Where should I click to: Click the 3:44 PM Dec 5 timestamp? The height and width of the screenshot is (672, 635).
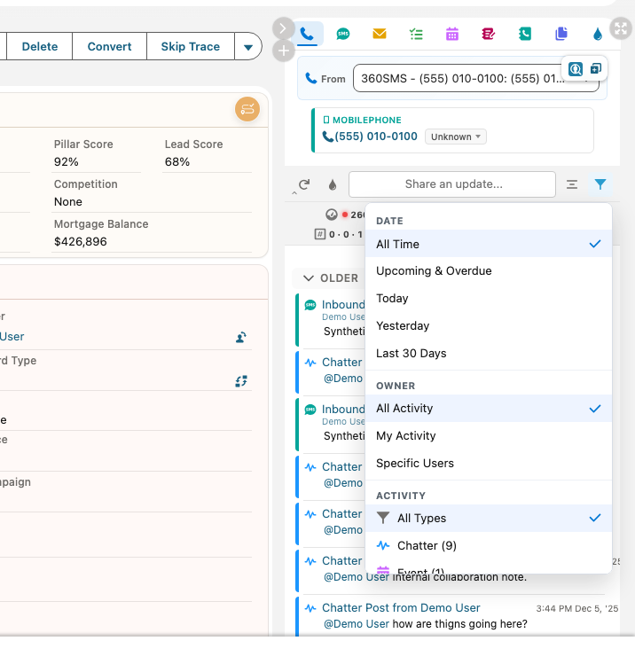pos(577,608)
